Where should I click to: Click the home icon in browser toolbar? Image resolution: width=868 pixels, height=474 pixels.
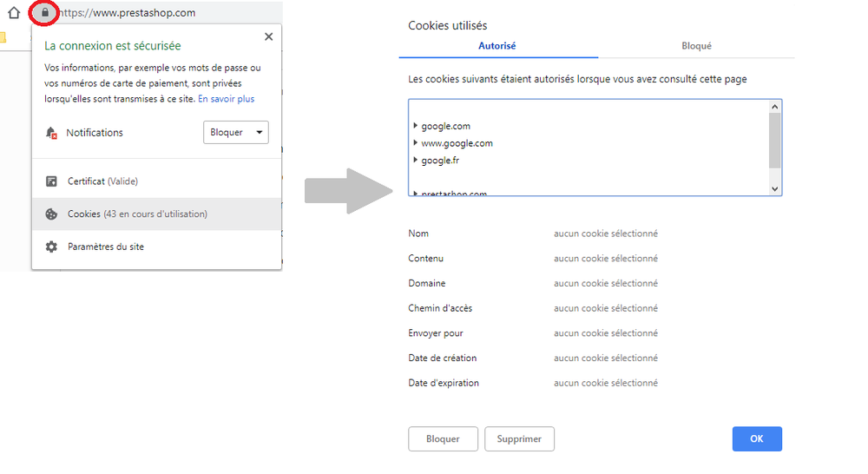[x=13, y=14]
